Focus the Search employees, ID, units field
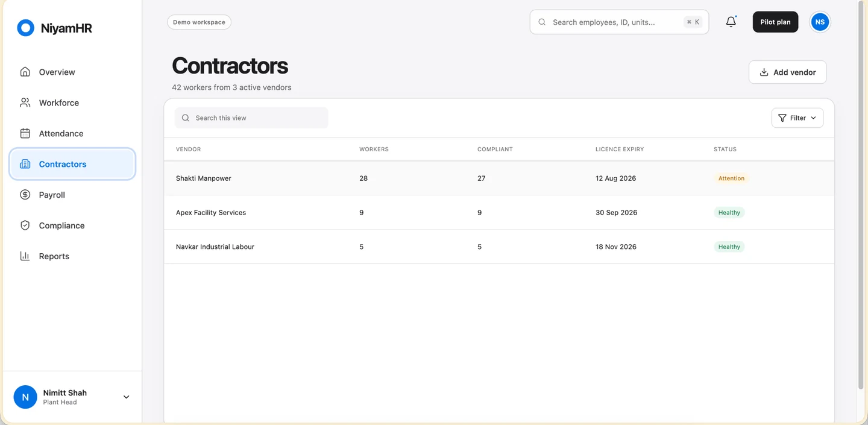The image size is (868, 425). [619, 22]
